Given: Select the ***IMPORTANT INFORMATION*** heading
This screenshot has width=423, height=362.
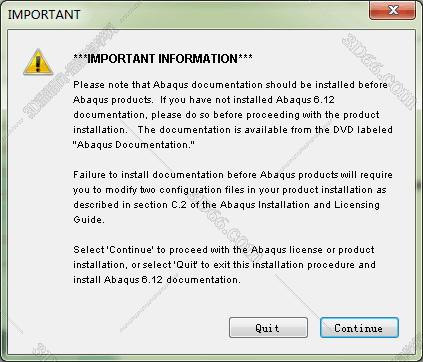Looking at the screenshot, I should (163, 59).
